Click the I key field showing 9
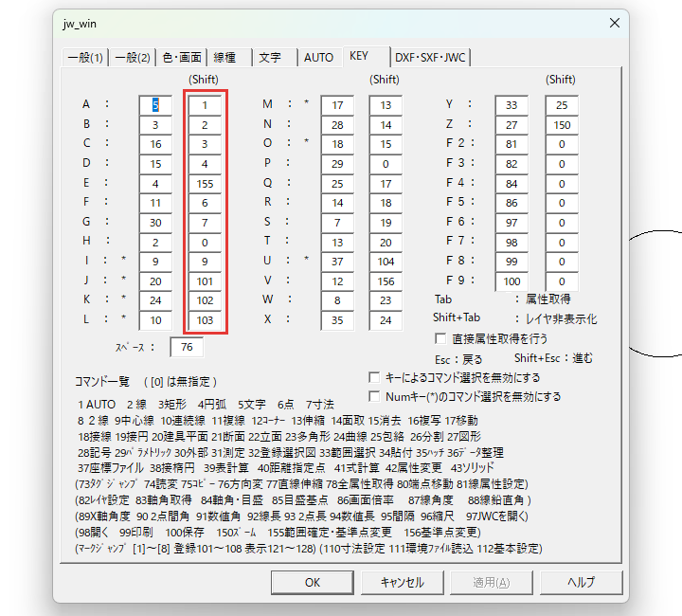Screen dimensions: 682x616 [155, 262]
